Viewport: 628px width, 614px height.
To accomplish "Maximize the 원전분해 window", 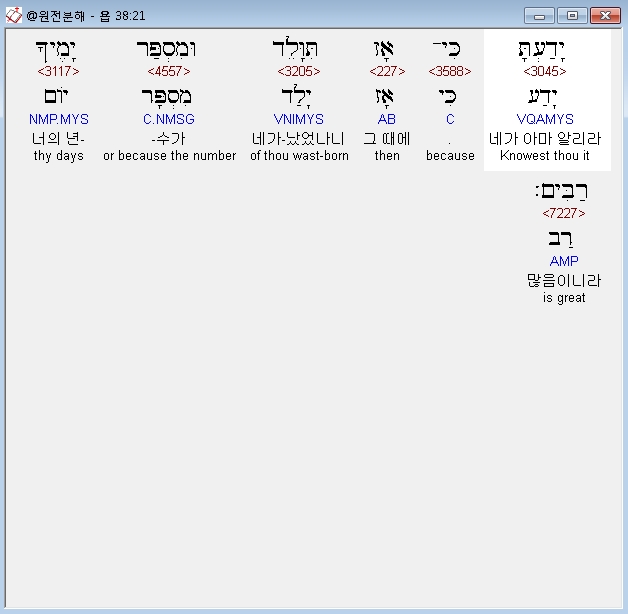I will (572, 16).
